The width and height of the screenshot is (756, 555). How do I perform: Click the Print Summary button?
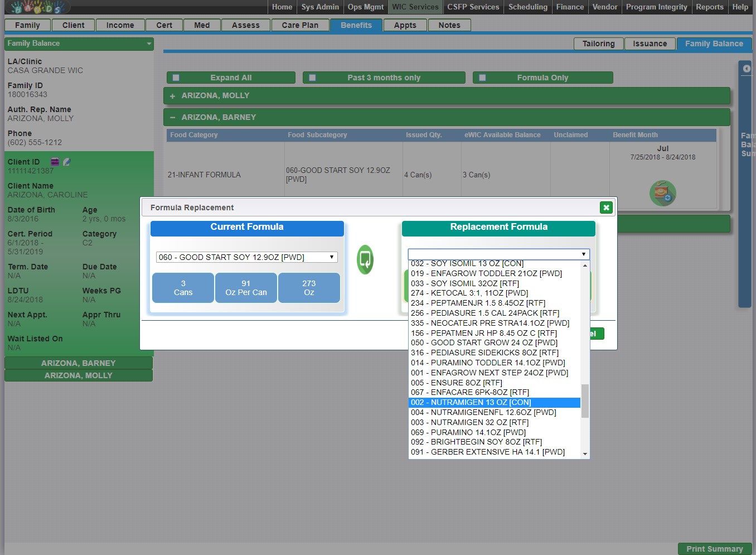click(x=714, y=549)
